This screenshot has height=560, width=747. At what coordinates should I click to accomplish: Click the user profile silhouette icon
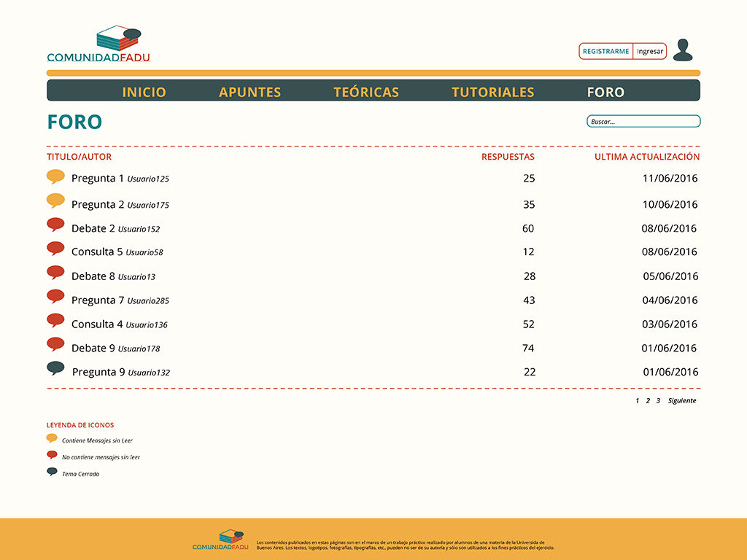pyautogui.click(x=683, y=50)
